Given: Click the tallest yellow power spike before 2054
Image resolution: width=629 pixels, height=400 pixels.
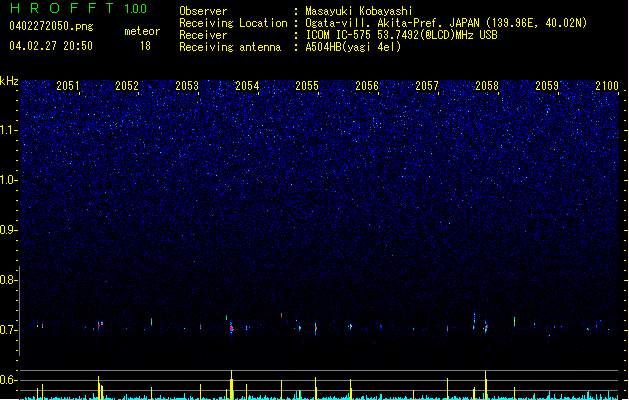Looking at the screenshot, I should 231,385.
